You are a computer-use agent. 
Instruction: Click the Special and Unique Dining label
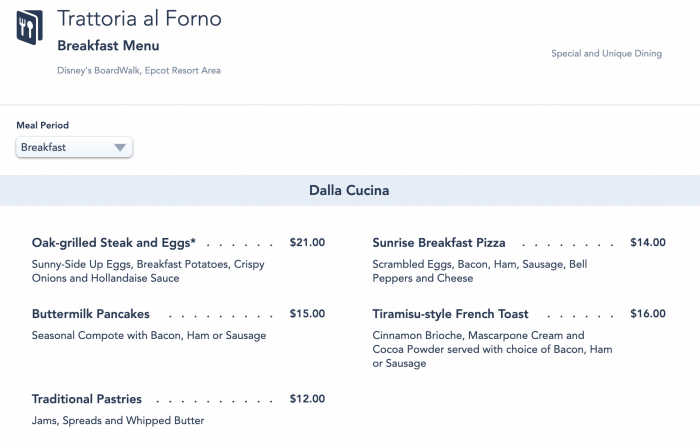(x=606, y=54)
